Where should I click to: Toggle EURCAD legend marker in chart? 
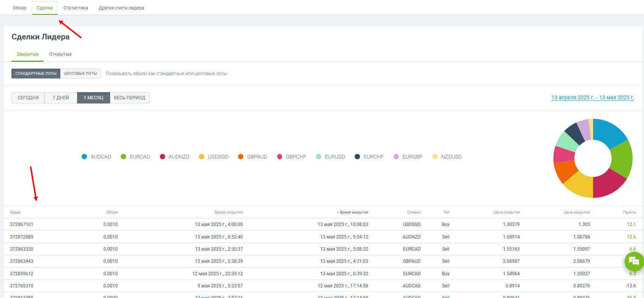pyautogui.click(x=123, y=157)
